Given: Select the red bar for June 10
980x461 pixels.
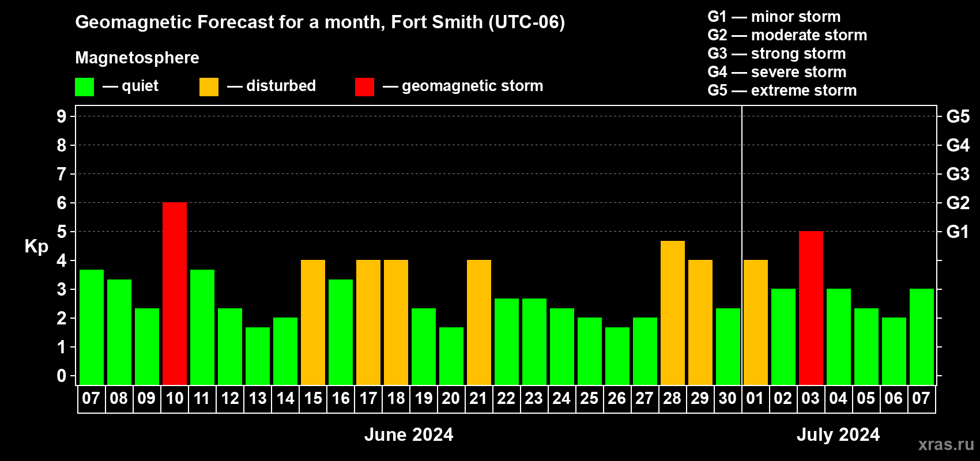Looking at the screenshot, I should tap(175, 294).
